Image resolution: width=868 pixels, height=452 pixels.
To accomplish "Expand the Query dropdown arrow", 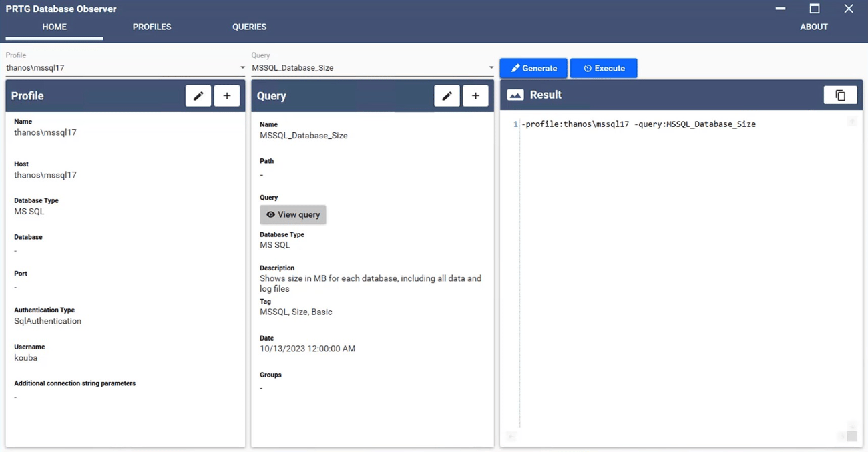I will tap(491, 68).
